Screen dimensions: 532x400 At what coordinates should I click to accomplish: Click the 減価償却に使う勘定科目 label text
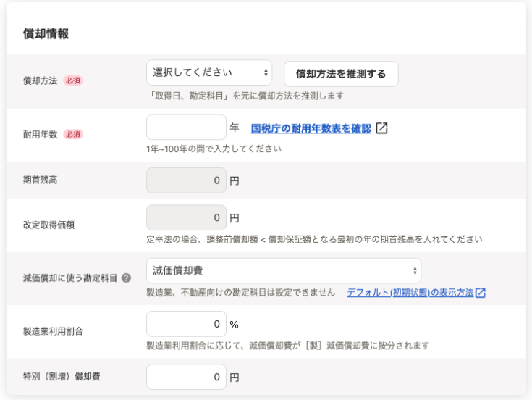coord(69,278)
